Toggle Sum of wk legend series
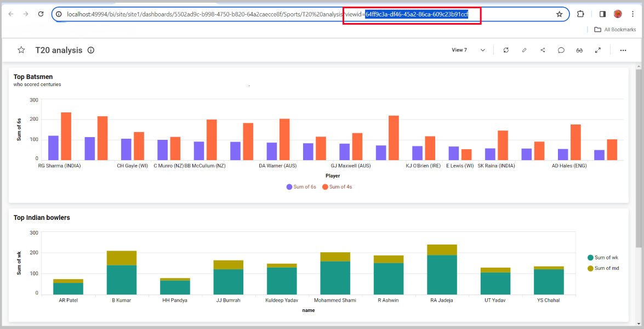This screenshot has height=329, width=644. (602, 258)
